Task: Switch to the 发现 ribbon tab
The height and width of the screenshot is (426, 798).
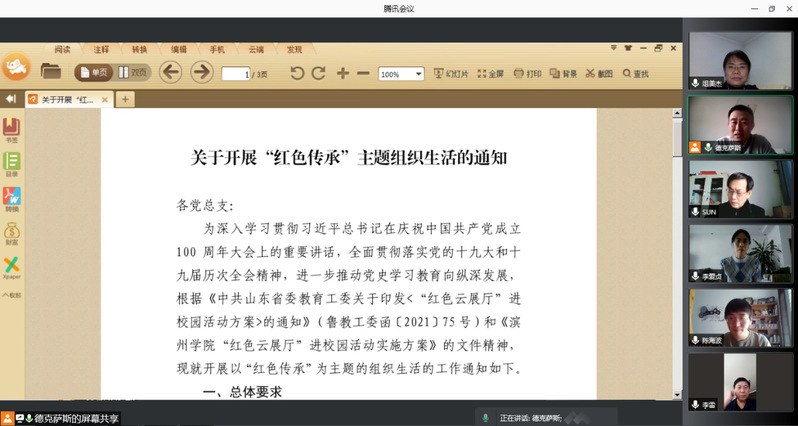Action: coord(294,49)
